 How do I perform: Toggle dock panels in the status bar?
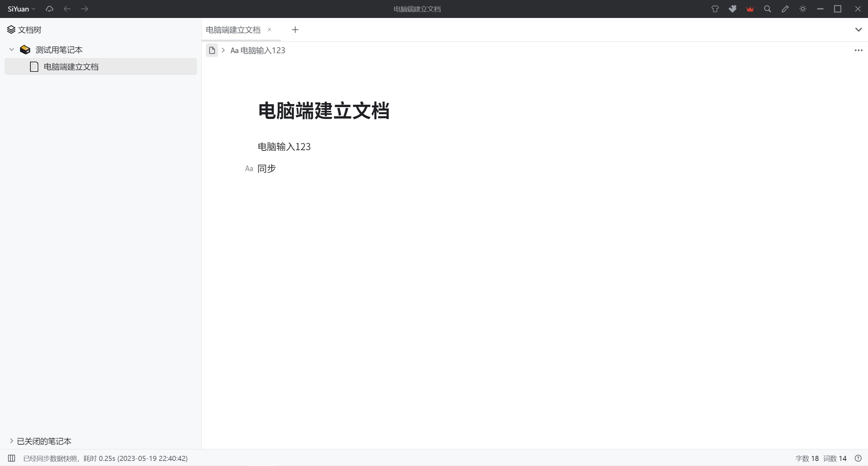click(12, 458)
